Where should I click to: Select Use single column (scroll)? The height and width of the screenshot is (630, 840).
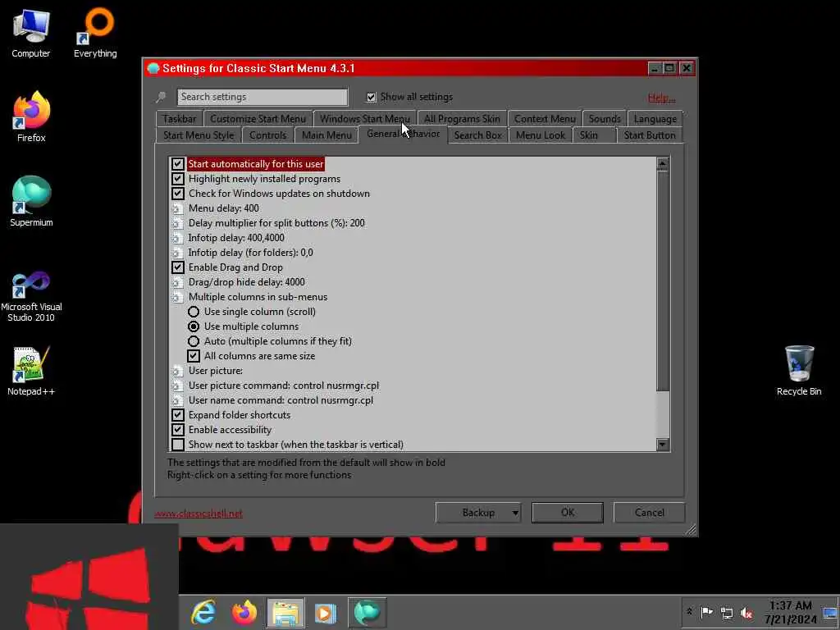pyautogui.click(x=194, y=312)
